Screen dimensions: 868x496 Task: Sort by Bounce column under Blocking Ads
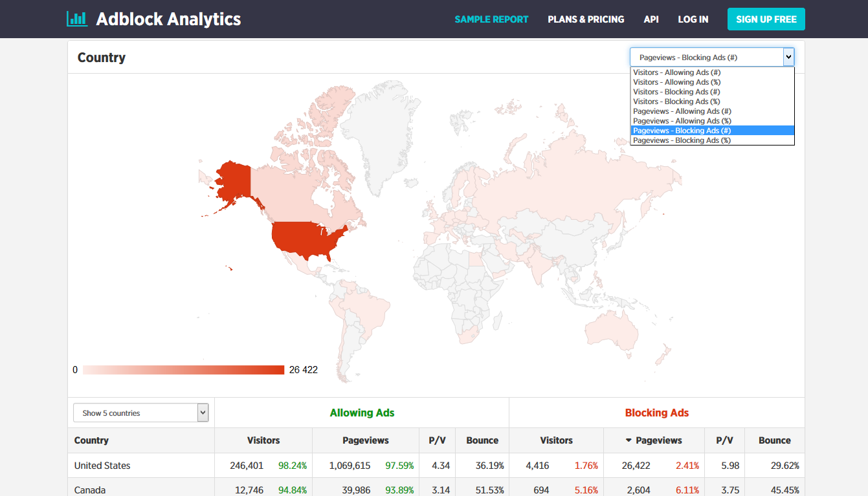click(x=774, y=440)
